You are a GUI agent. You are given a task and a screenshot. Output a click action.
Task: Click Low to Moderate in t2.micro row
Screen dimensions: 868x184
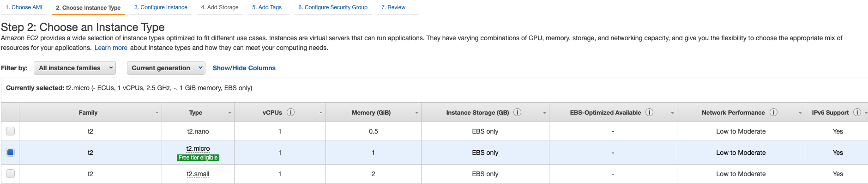click(741, 153)
